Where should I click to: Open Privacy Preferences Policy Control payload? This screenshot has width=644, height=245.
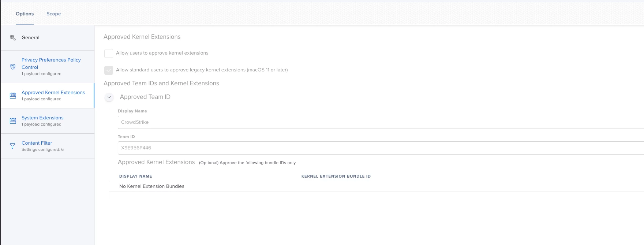pos(48,67)
